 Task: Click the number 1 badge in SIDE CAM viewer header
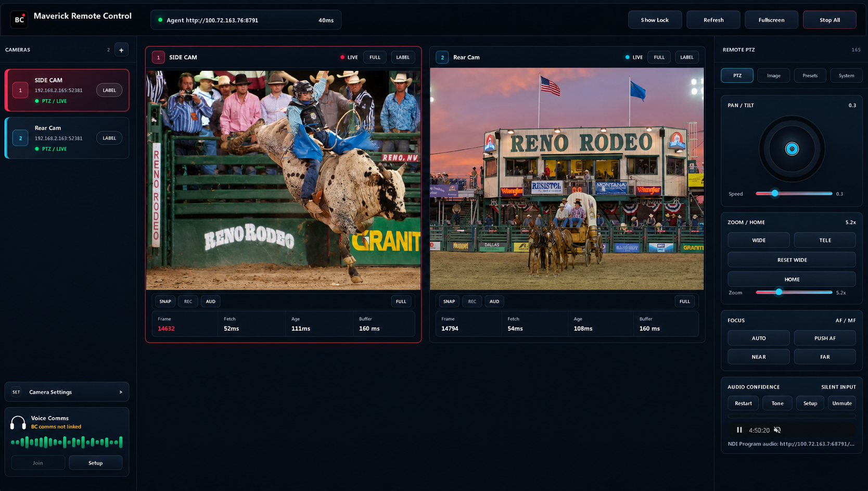pos(158,57)
